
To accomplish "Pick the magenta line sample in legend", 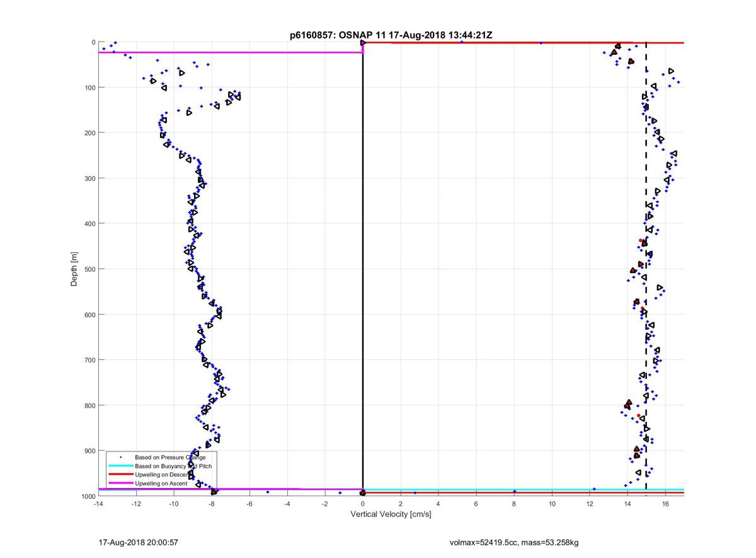I will [120, 484].
